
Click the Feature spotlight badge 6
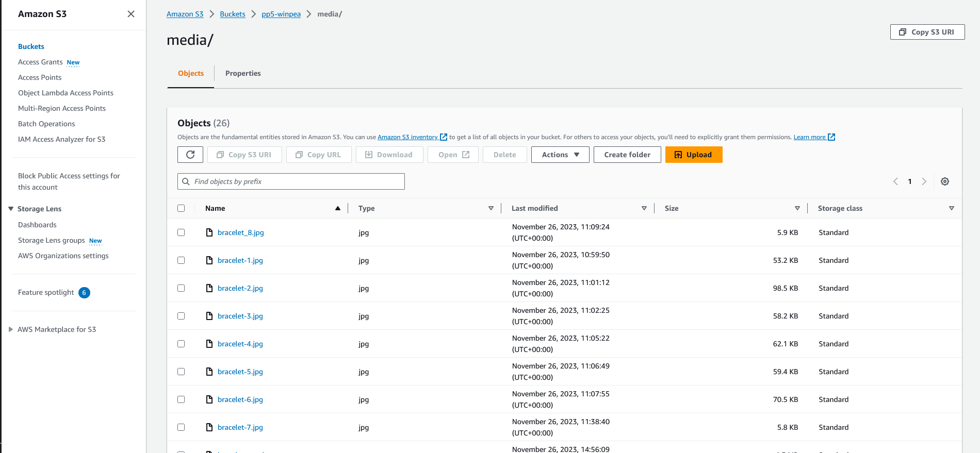point(84,293)
